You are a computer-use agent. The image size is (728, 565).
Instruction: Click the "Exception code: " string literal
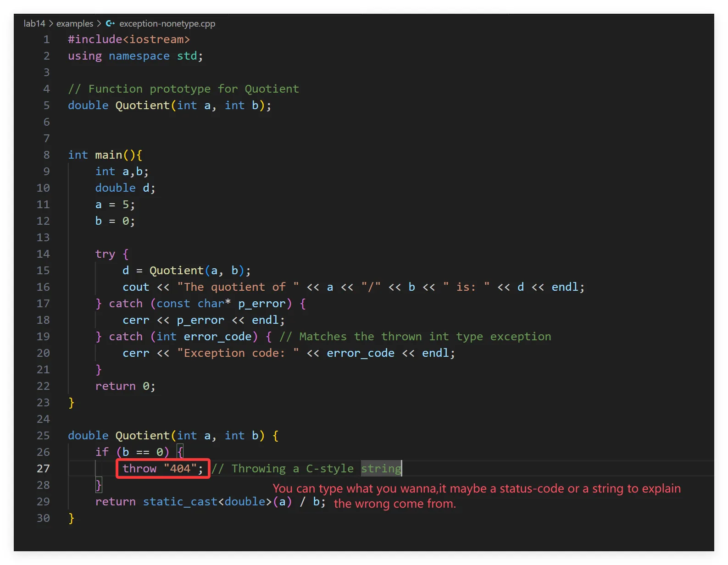(x=238, y=353)
